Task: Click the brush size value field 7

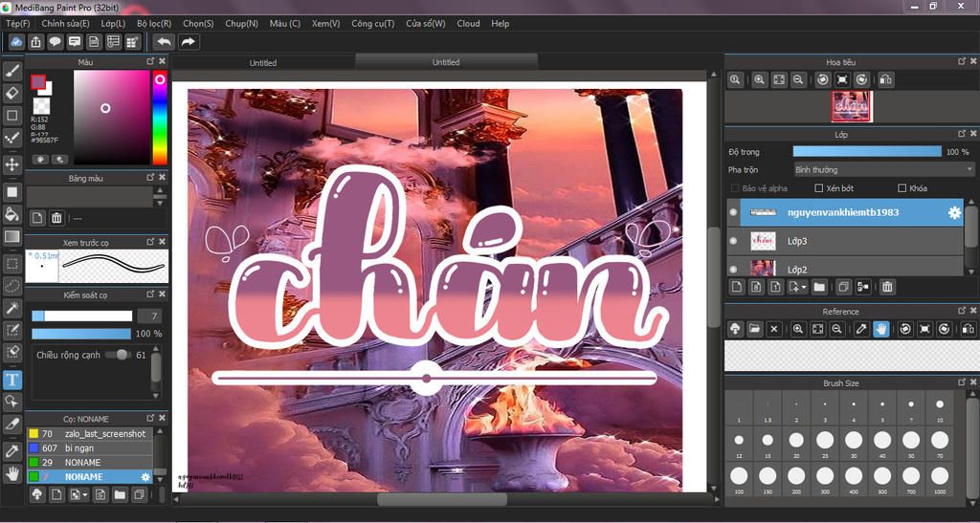Action: click(x=150, y=316)
